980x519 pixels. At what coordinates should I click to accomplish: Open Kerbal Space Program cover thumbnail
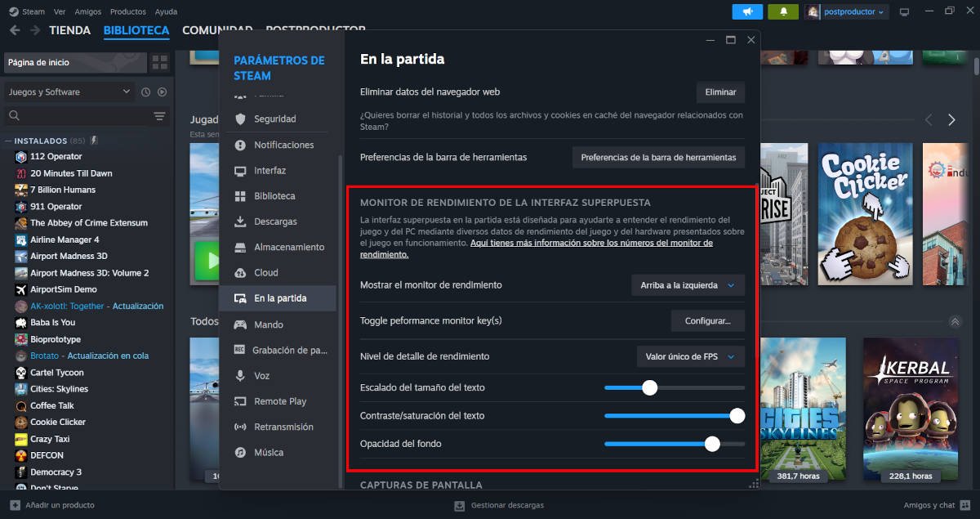910,410
